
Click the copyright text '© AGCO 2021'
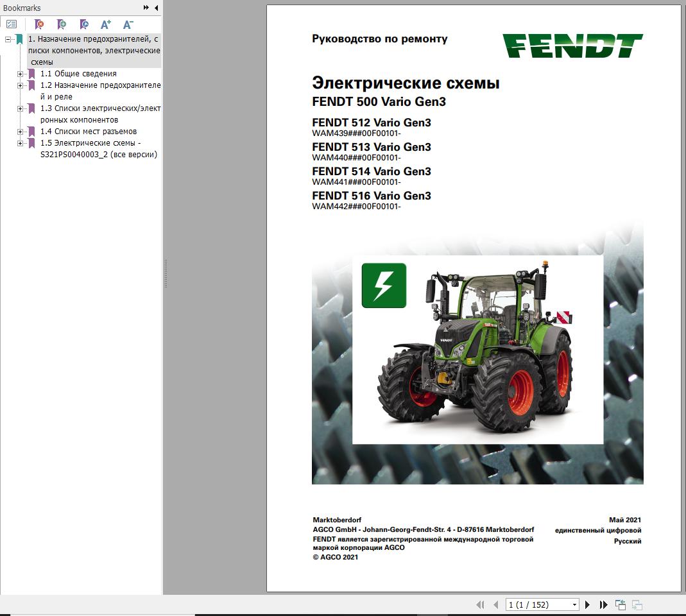[335, 557]
